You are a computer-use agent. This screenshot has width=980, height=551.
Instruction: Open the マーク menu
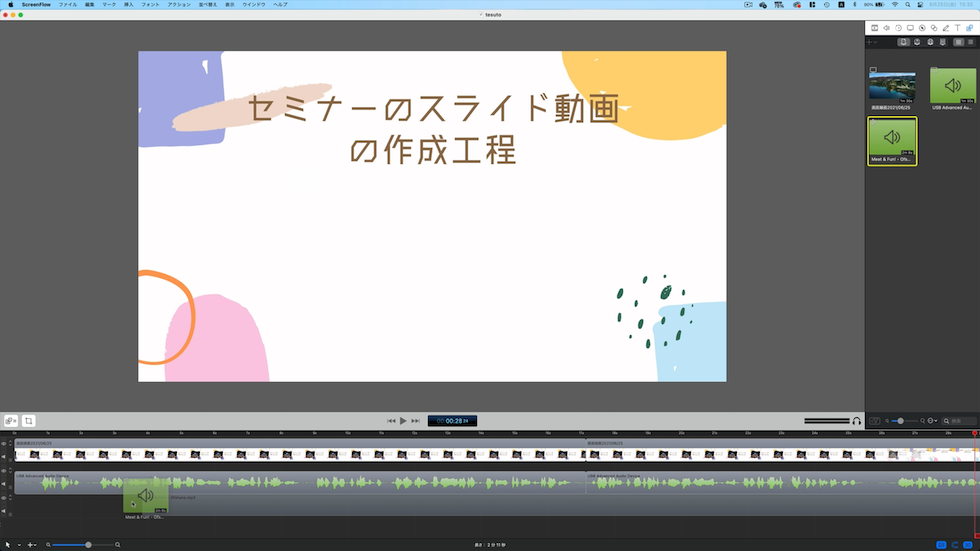109,4
